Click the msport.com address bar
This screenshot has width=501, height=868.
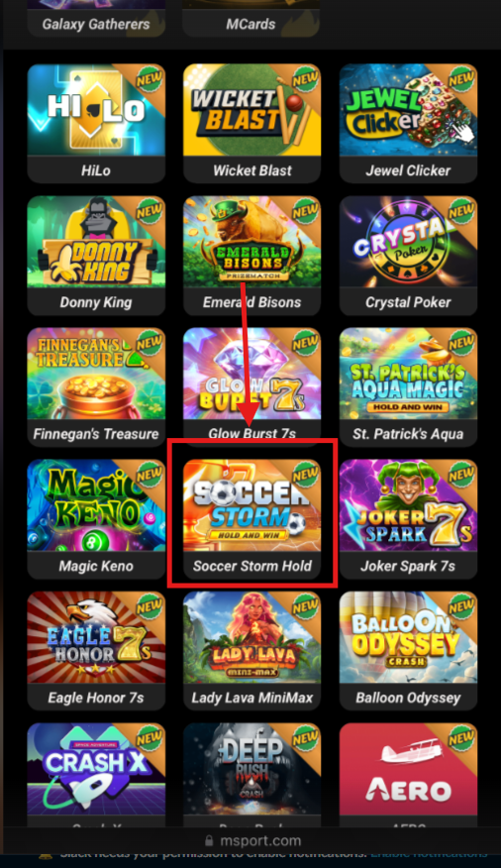point(252,840)
